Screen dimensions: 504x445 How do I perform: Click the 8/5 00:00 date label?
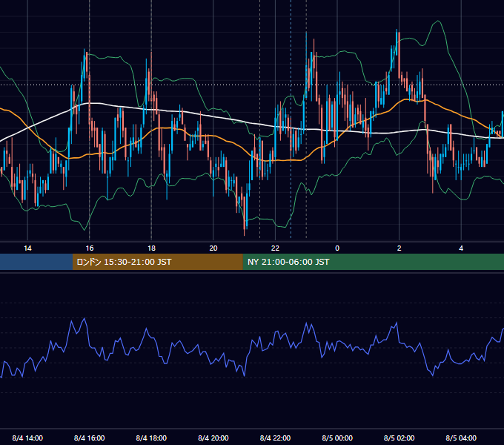coord(337,438)
